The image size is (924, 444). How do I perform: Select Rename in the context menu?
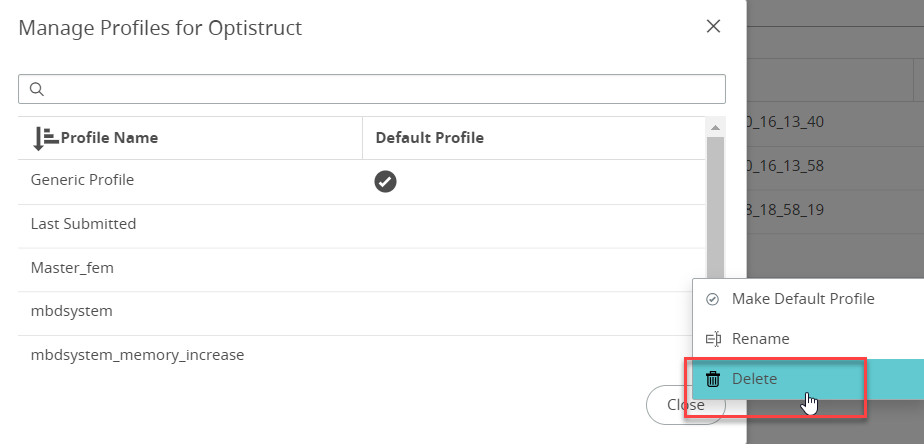tap(760, 339)
